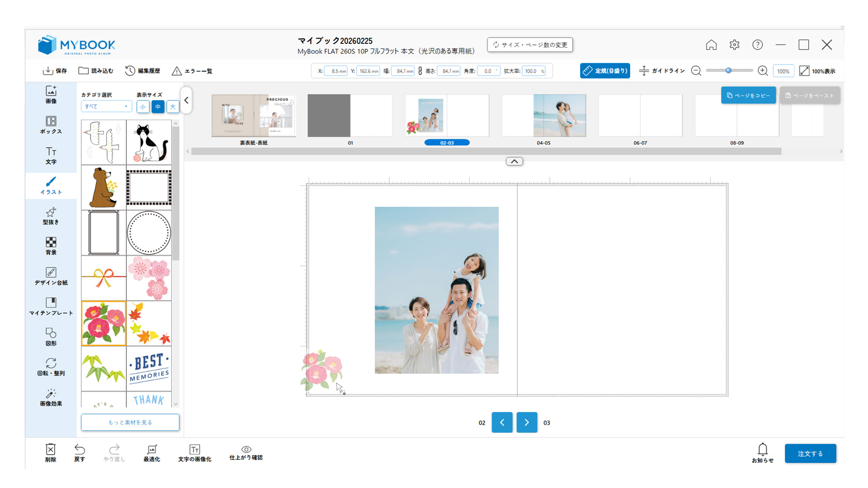Open the マイテンプレート panel

point(51,306)
